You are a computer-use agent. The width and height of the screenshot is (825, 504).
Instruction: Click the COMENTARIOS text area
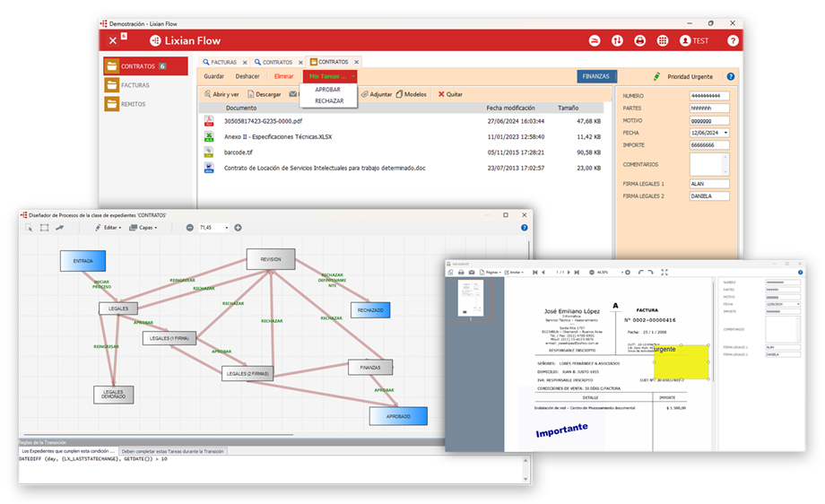709,164
